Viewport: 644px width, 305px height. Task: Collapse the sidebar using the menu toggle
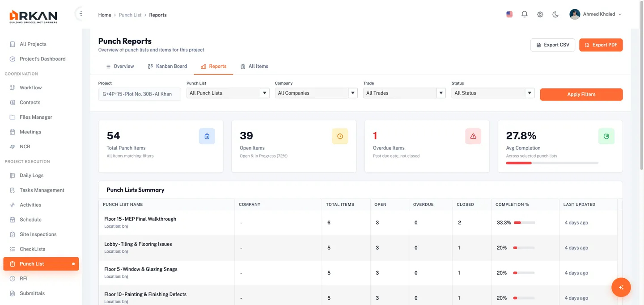[80, 14]
